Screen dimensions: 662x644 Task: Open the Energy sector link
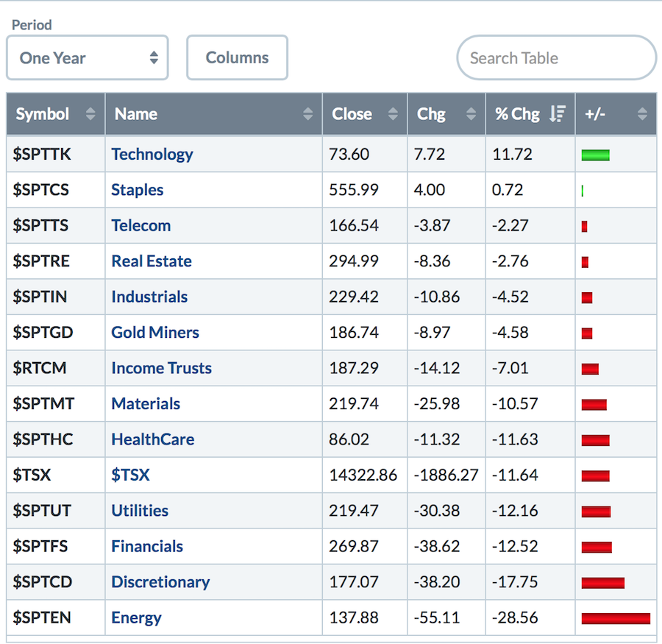click(x=136, y=618)
